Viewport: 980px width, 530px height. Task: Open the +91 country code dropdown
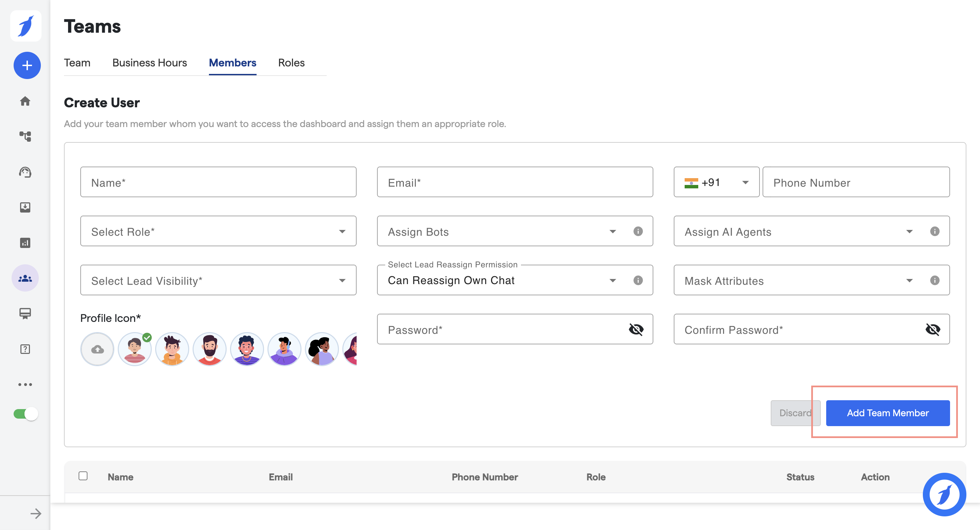pyautogui.click(x=716, y=182)
